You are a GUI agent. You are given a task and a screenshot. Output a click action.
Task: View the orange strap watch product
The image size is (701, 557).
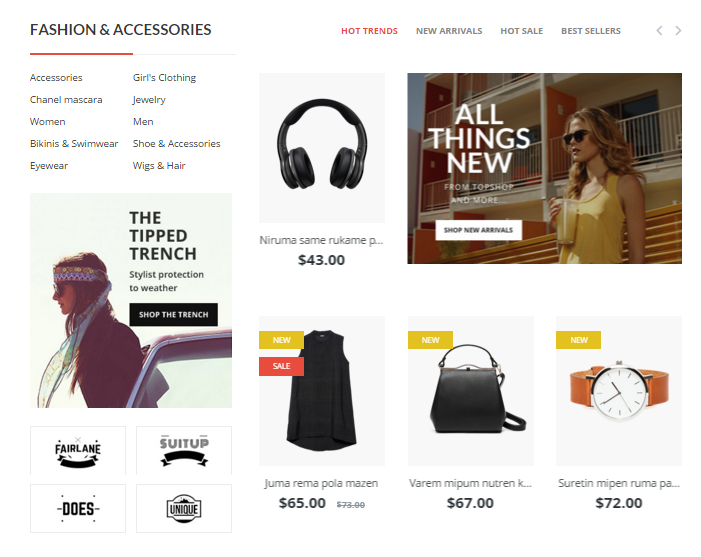[x=619, y=391]
